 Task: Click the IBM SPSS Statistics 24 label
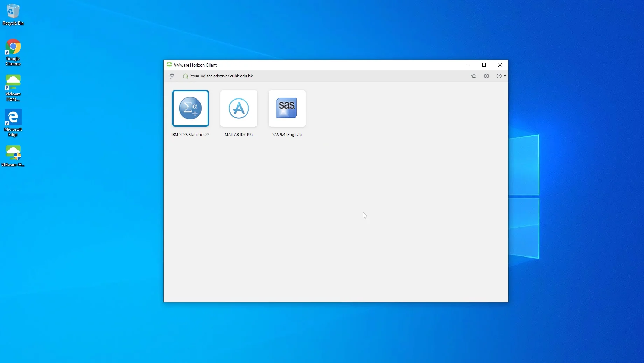(x=190, y=134)
